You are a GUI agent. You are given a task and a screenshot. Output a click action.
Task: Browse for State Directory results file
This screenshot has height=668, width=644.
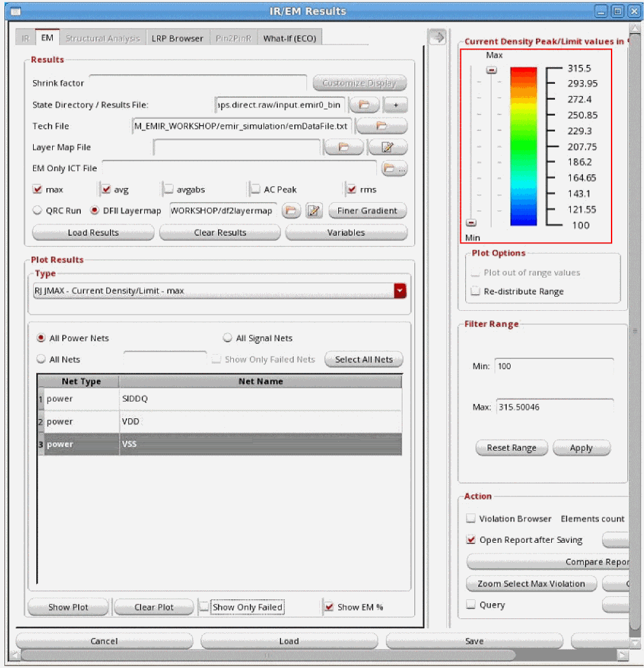click(x=364, y=105)
